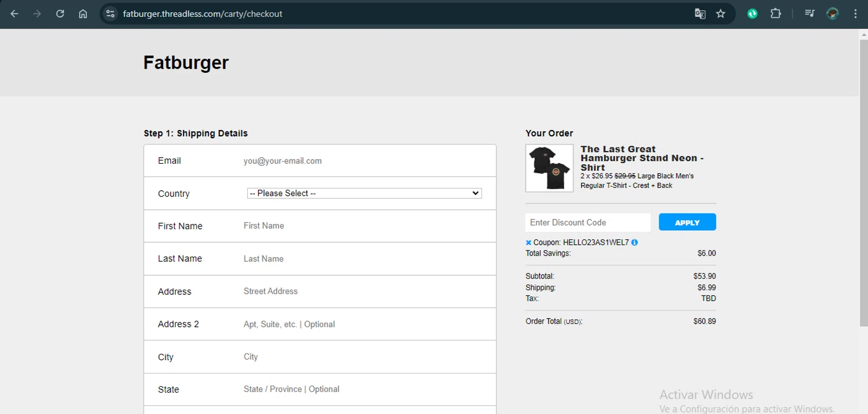The image size is (868, 414).
Task: Click the 'Your Order' heading
Action: (549, 134)
